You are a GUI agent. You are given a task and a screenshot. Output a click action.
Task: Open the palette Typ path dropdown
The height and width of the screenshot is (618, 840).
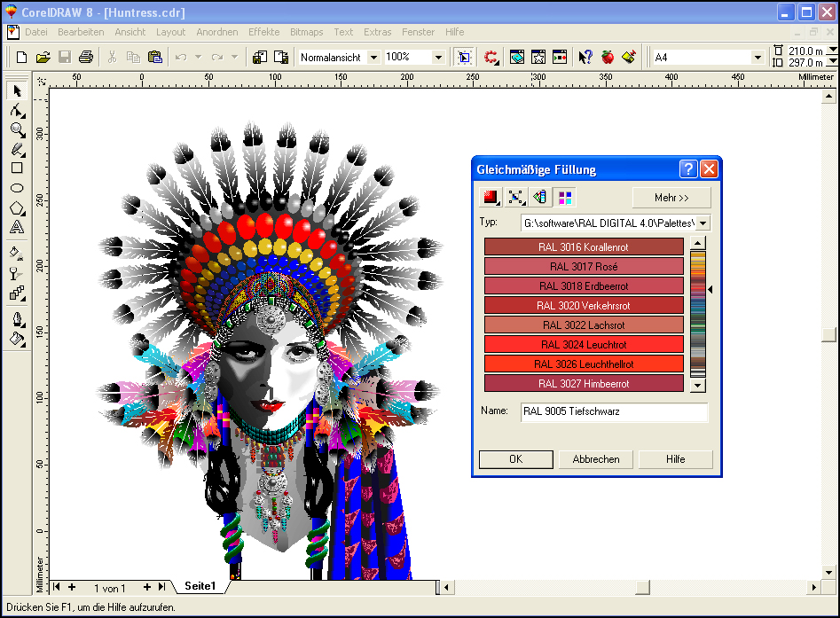[x=703, y=223]
